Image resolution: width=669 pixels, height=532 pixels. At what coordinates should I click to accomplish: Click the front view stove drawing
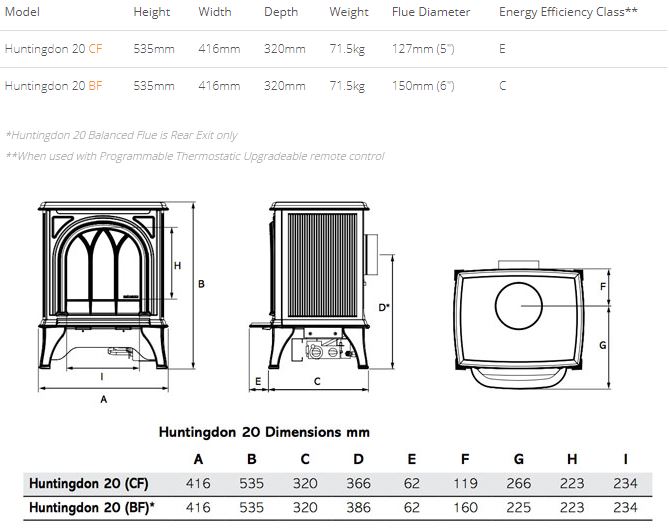coord(103,285)
